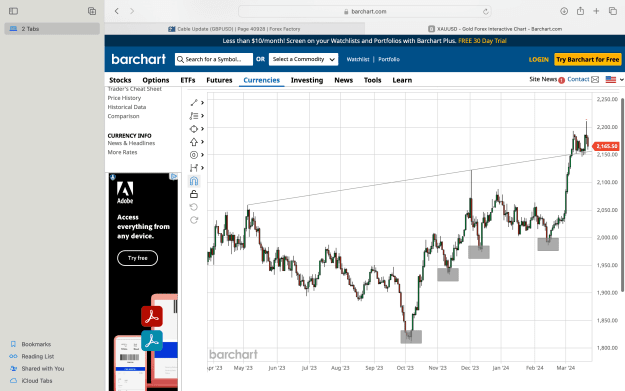Open Safari downloads
Viewport: 625px width, 391px height.
[564, 11]
